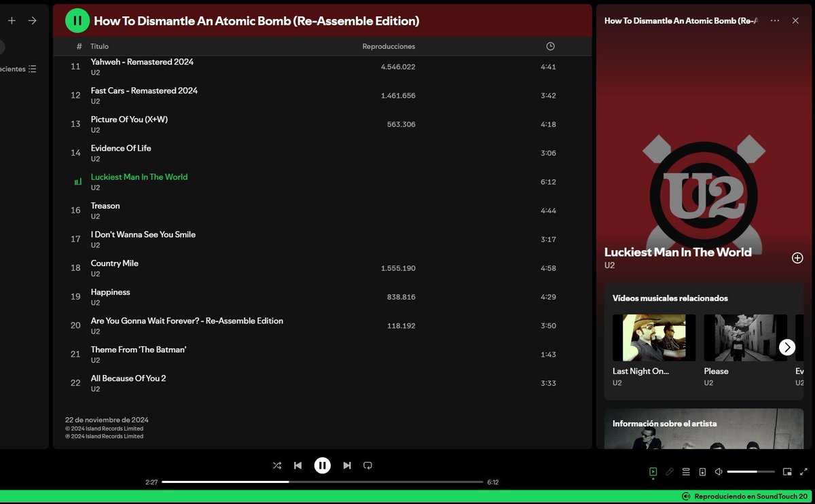Open U2 artist link under Country Mile
Viewport: 815px width, 504px height.
click(x=96, y=274)
